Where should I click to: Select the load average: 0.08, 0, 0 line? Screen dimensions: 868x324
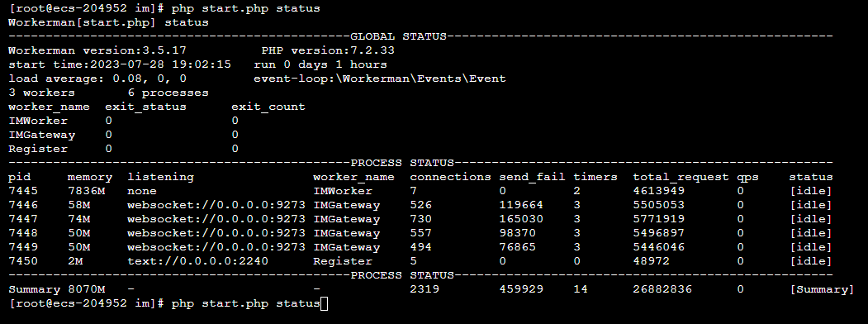[97, 79]
